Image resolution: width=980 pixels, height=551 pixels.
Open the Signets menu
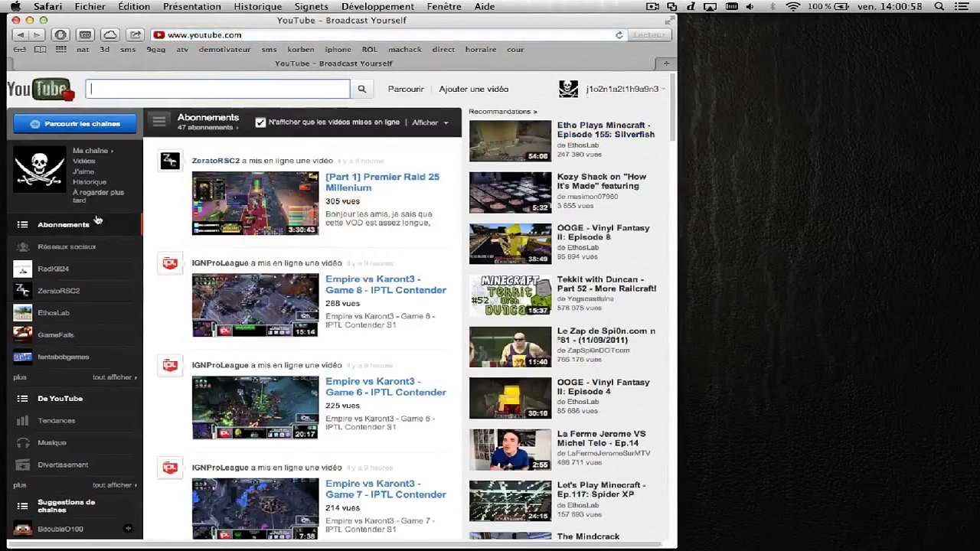pyautogui.click(x=312, y=7)
